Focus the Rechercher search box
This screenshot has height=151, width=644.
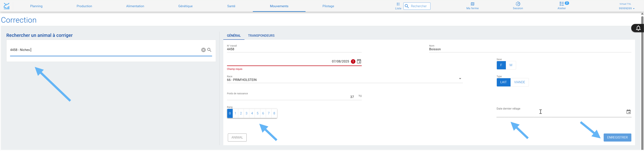[417, 6]
